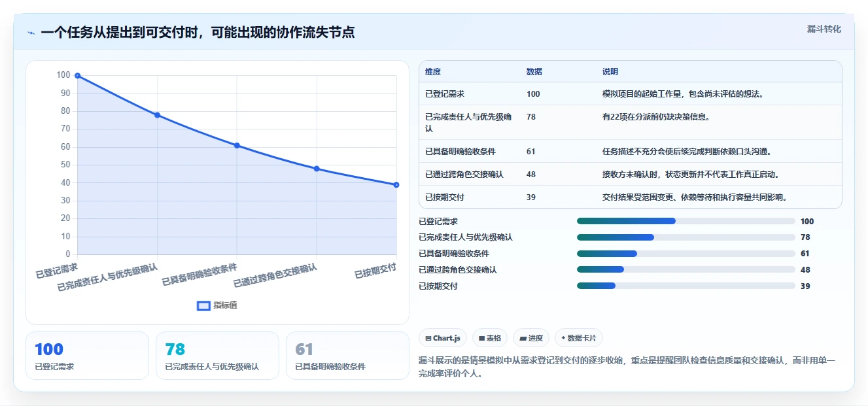Viewport: 868px width, 406px height.
Task: Click the 已完成责任人与优先级确认 label on the chart x-axis
Action: (108, 277)
